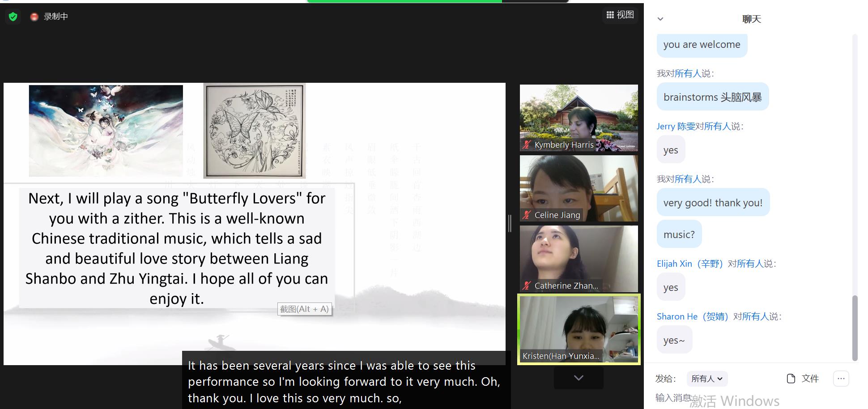Click the chat panel vertical scrollbar

[x=855, y=327]
